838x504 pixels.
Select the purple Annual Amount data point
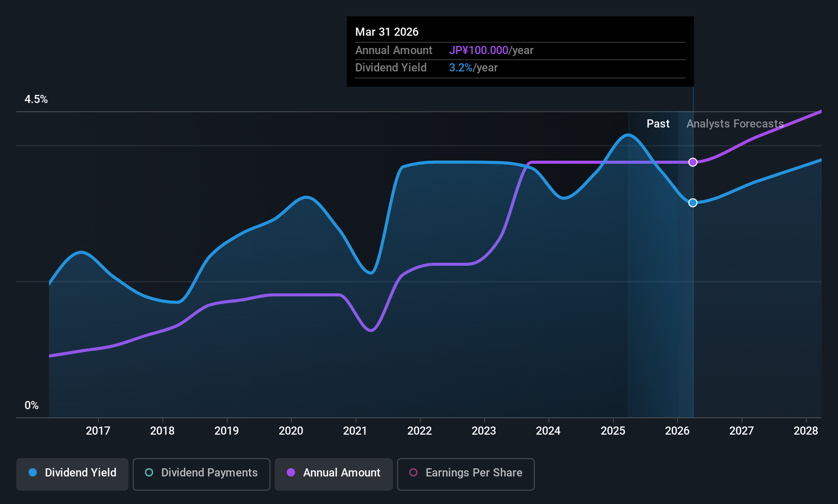tap(693, 162)
